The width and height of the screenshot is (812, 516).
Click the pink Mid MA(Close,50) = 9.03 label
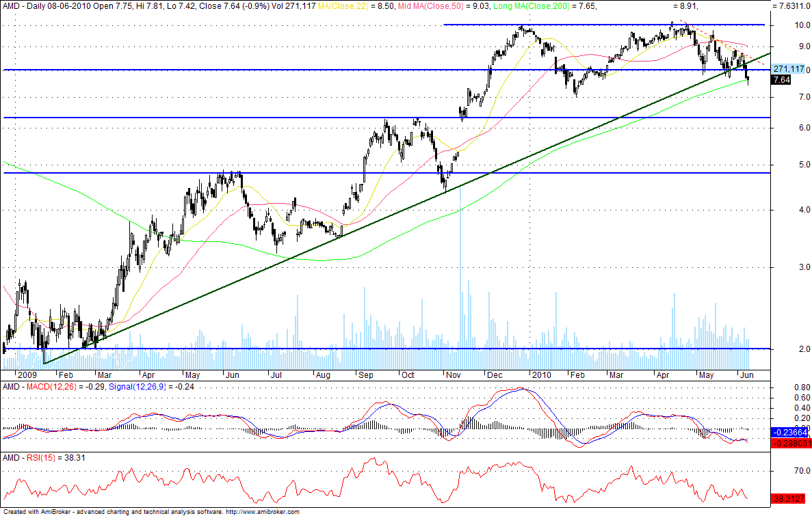445,6
